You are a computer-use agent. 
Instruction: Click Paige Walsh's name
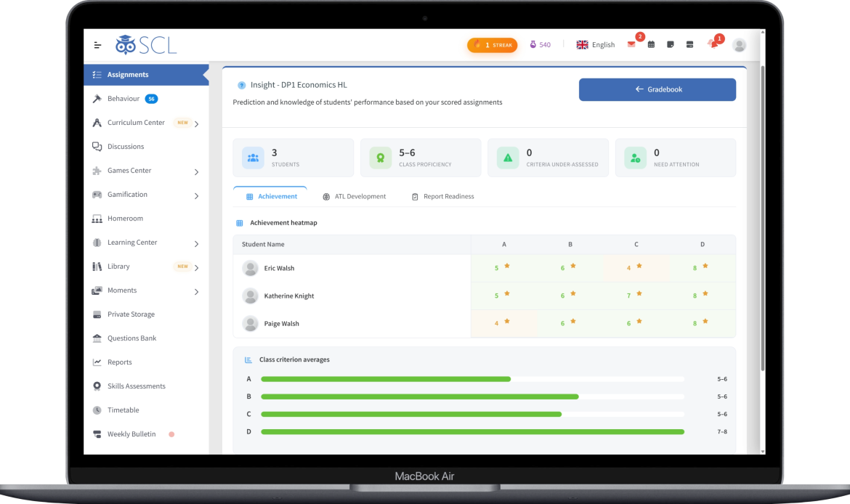coord(281,324)
